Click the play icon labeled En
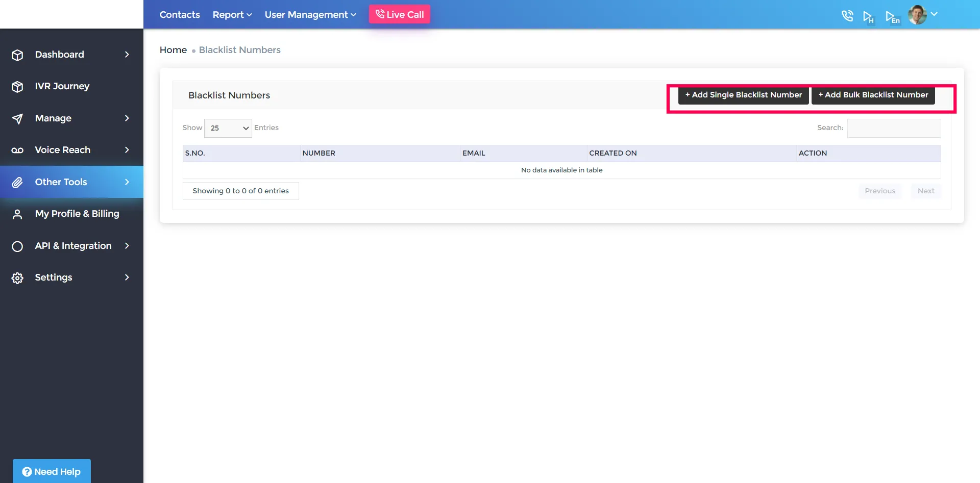 tap(892, 17)
